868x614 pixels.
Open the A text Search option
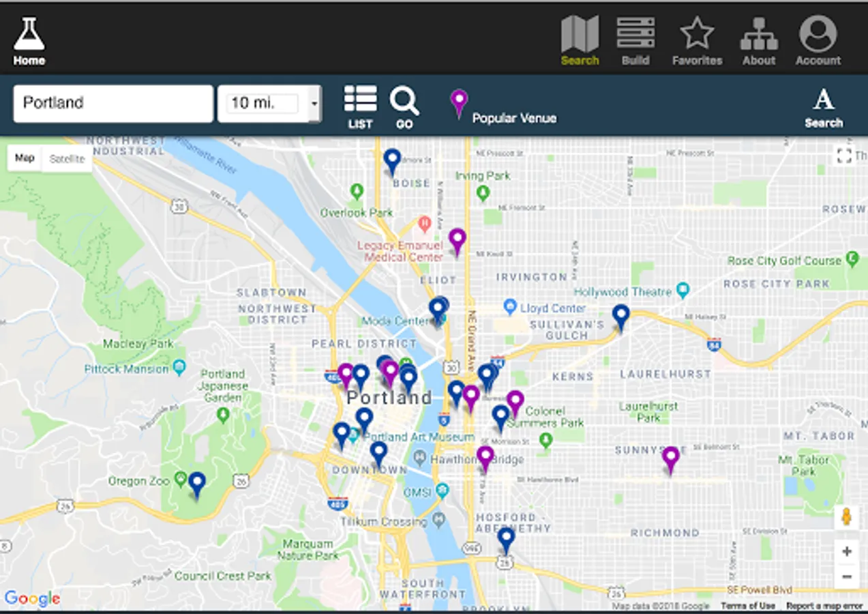(x=824, y=108)
